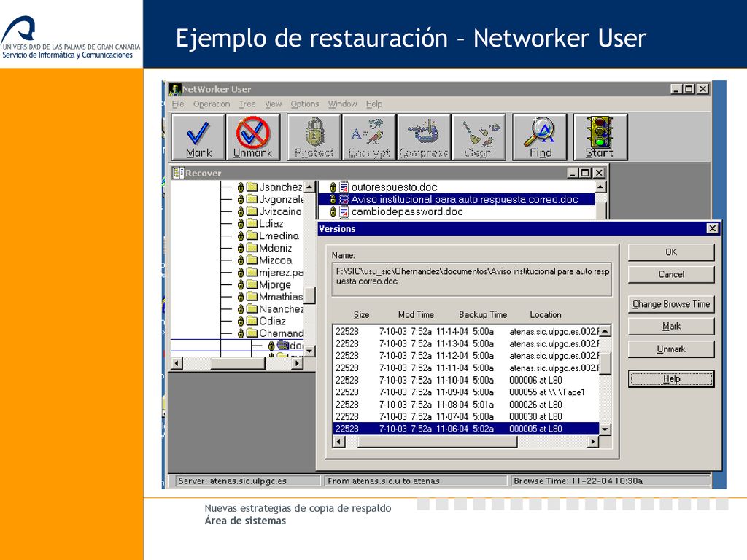Click the versions list scroll-up arrow
This screenshot has width=747, height=560.
(605, 331)
